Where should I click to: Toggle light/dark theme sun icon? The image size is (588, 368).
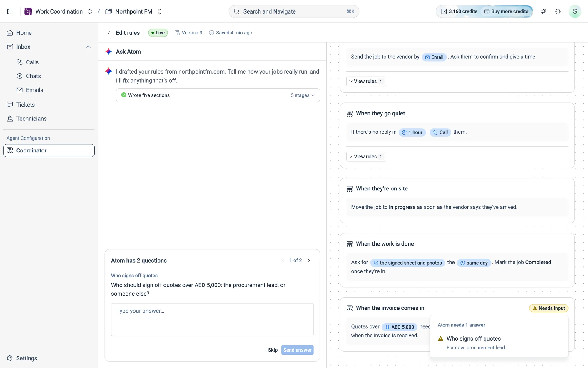pos(558,11)
